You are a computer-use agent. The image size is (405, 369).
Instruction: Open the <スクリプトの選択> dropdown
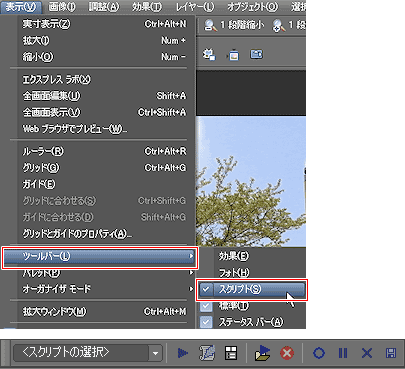(x=155, y=353)
